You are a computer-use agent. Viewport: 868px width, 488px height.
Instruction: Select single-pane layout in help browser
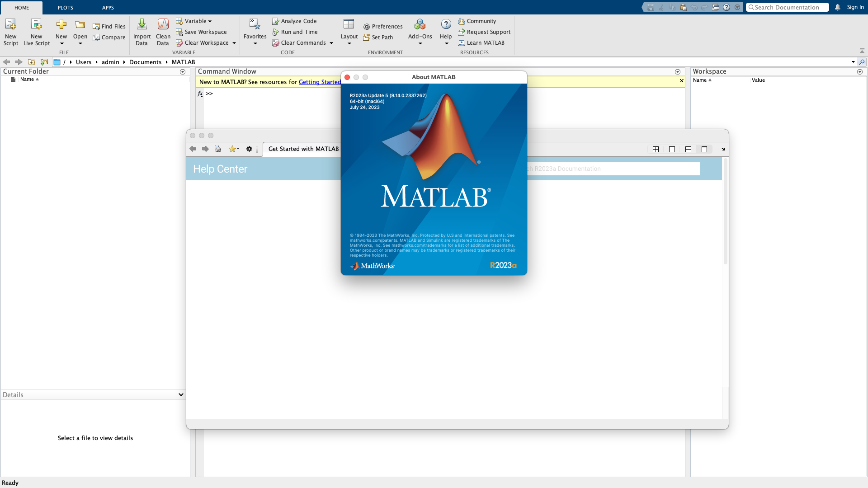(x=704, y=150)
